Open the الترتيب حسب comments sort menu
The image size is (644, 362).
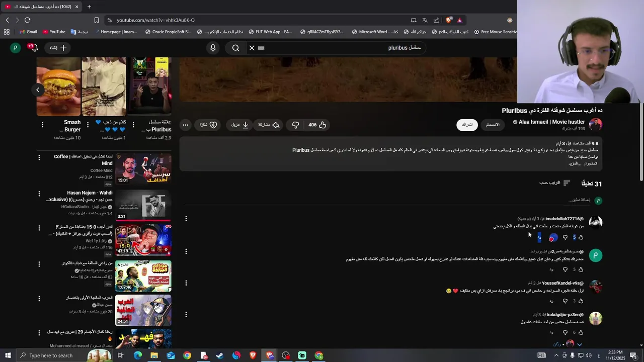[554, 183]
